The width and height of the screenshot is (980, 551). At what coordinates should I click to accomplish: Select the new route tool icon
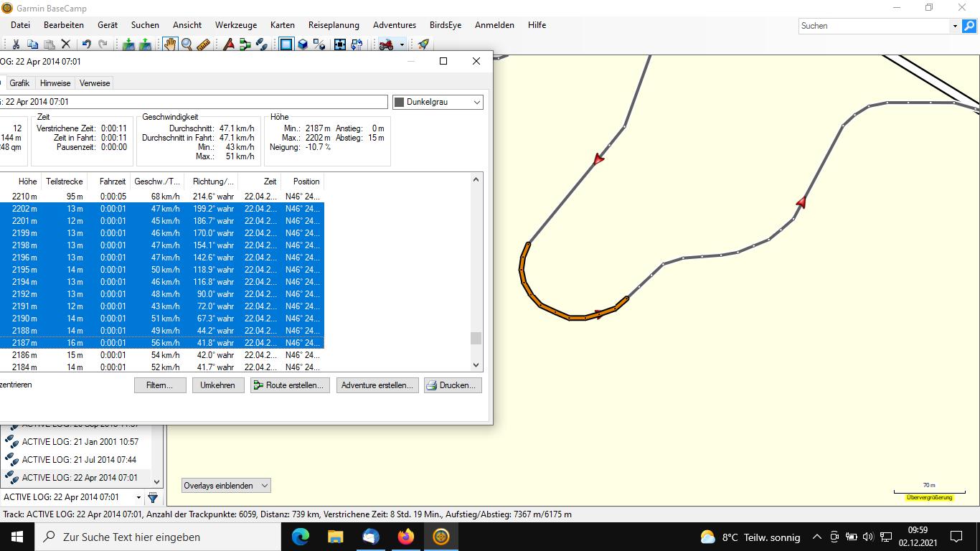tap(245, 44)
